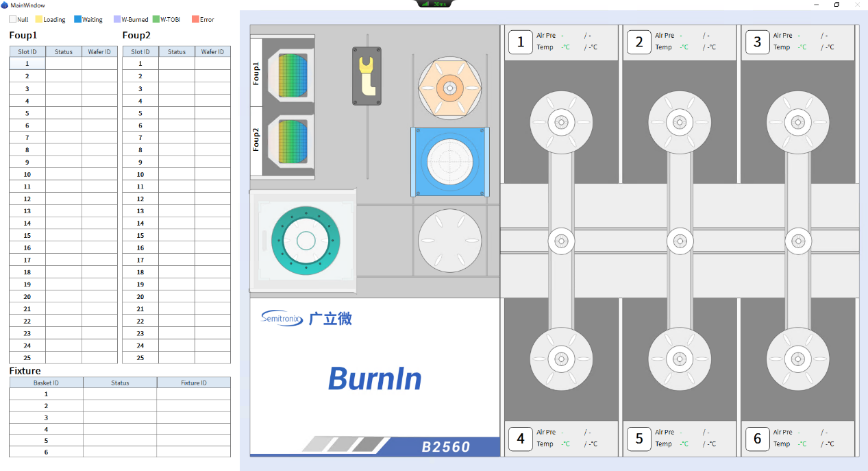The height and width of the screenshot is (471, 868).
Task: Select chamber number 1 badge
Action: tap(521, 42)
